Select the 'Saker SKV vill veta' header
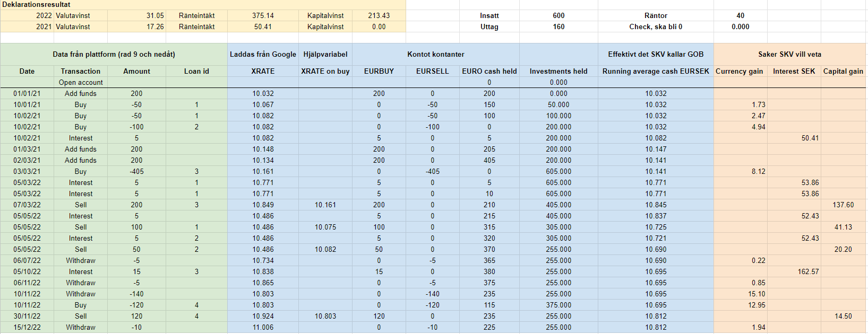The width and height of the screenshot is (868, 334). 789,54
